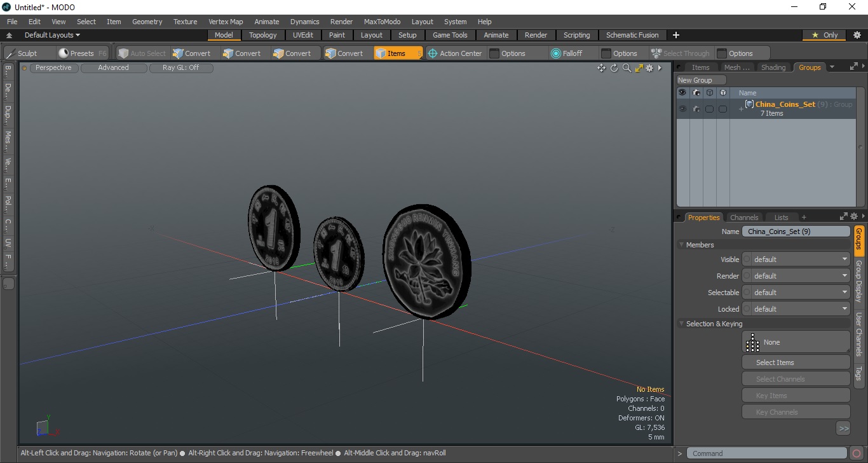Click the Key Items button
868x463 pixels.
pyautogui.click(x=796, y=396)
